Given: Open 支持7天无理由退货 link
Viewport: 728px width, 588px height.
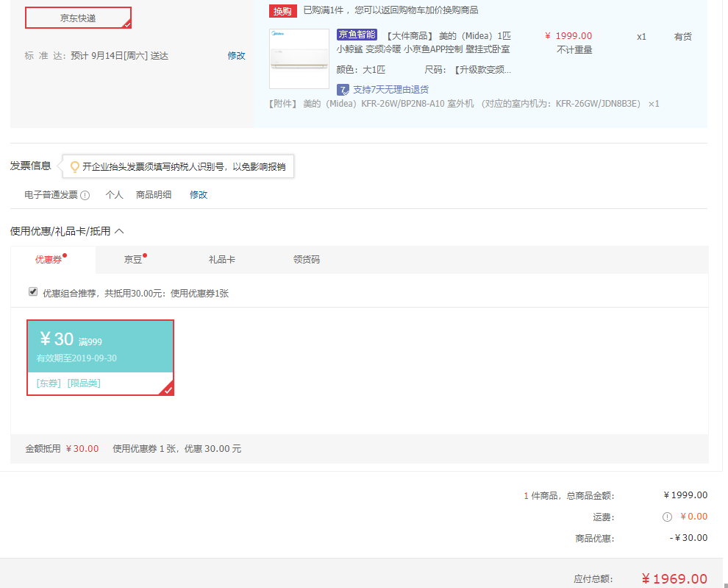Looking at the screenshot, I should pos(391,90).
